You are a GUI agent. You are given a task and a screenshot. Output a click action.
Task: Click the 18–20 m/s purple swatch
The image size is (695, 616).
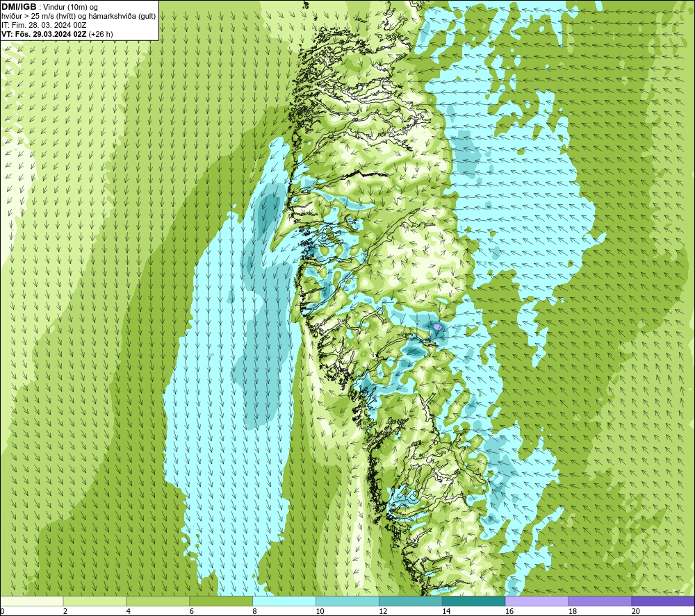600,601
